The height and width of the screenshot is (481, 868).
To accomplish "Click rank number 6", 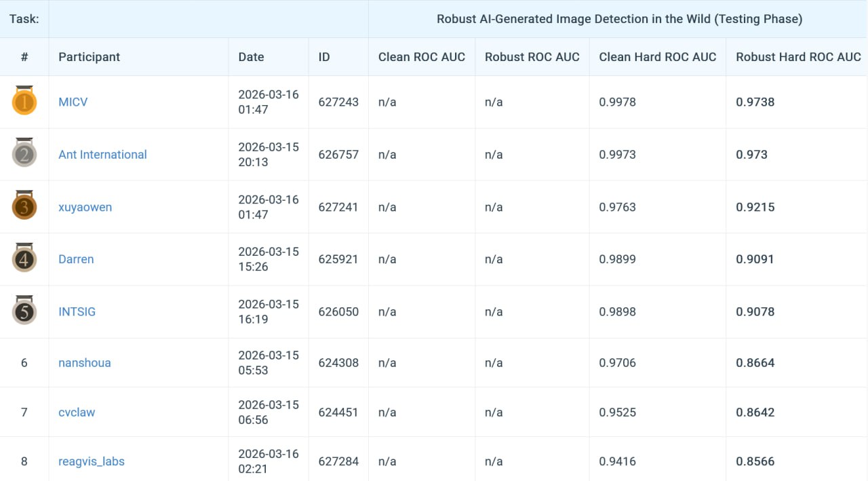I will 24,362.
